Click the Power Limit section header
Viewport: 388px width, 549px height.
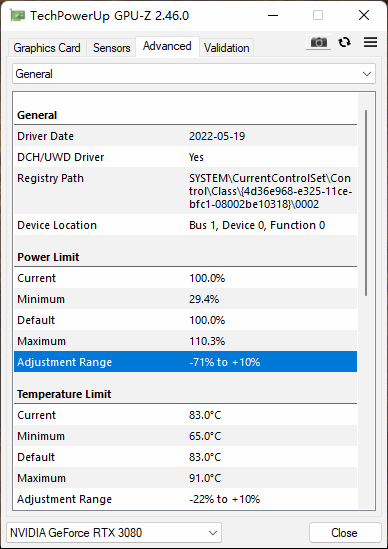[x=48, y=257]
